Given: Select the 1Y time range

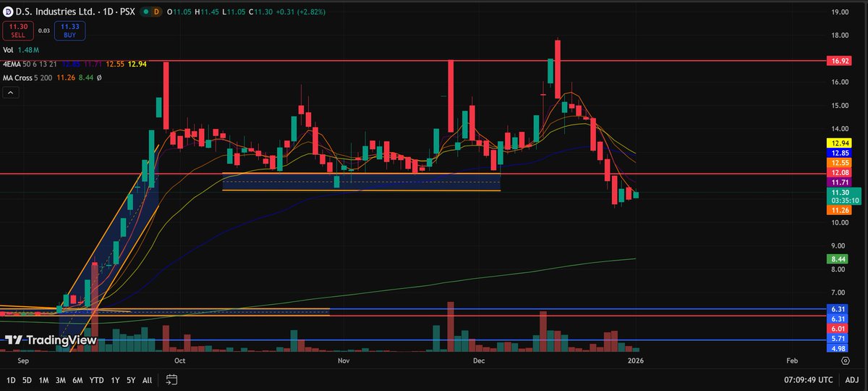Looking at the screenshot, I should (x=114, y=379).
